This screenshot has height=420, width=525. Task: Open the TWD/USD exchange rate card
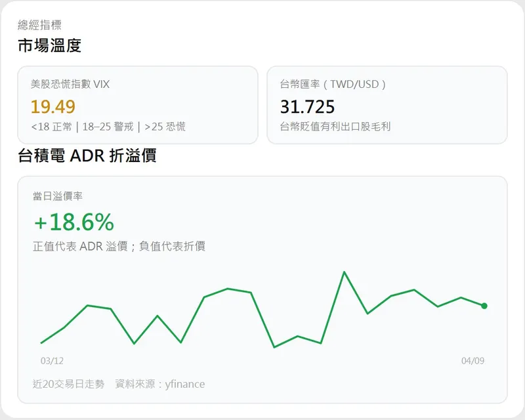click(387, 105)
